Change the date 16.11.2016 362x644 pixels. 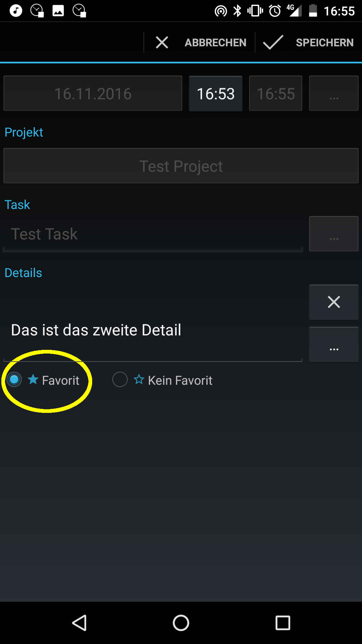[93, 93]
